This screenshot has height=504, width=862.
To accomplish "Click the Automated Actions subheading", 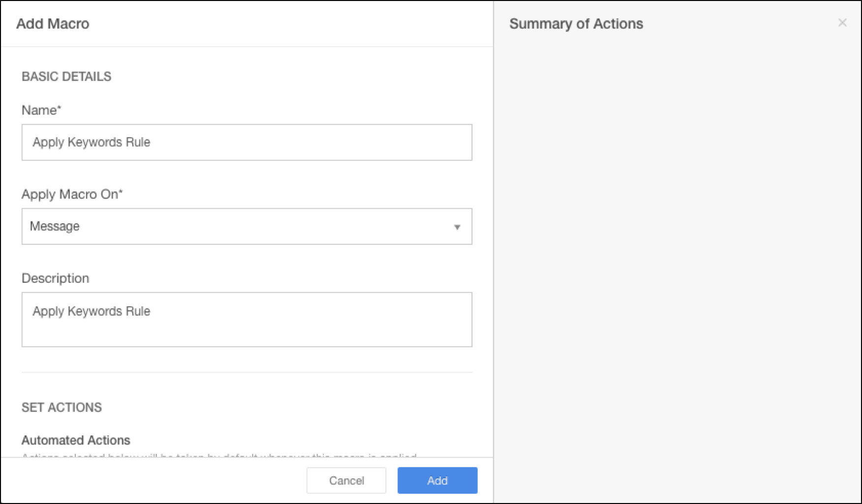I will click(x=76, y=440).
